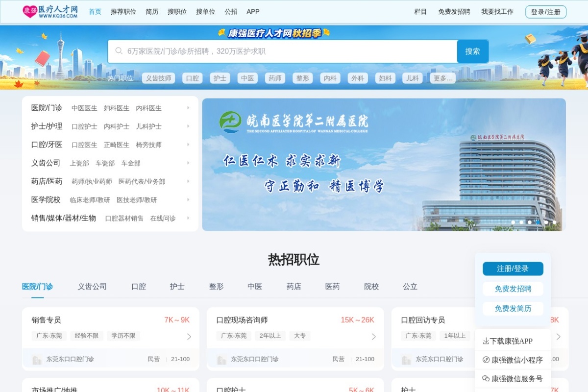Expand the 口腔/牙医 category arrow
The image size is (588, 392).
[188, 145]
